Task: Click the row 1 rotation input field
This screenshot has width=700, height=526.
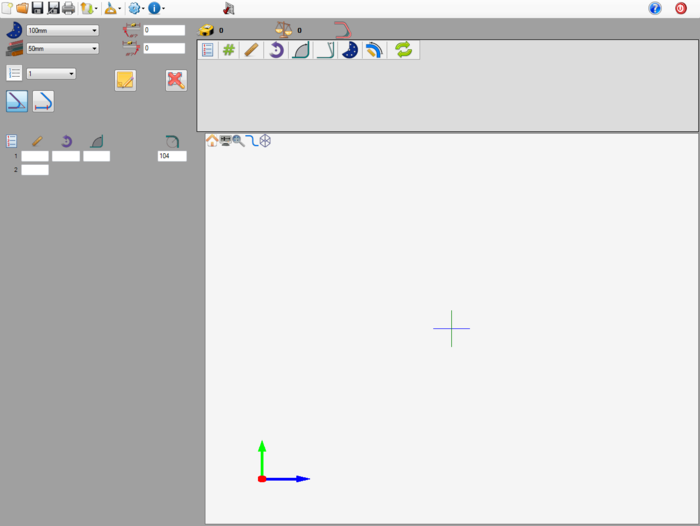Action: [x=66, y=156]
